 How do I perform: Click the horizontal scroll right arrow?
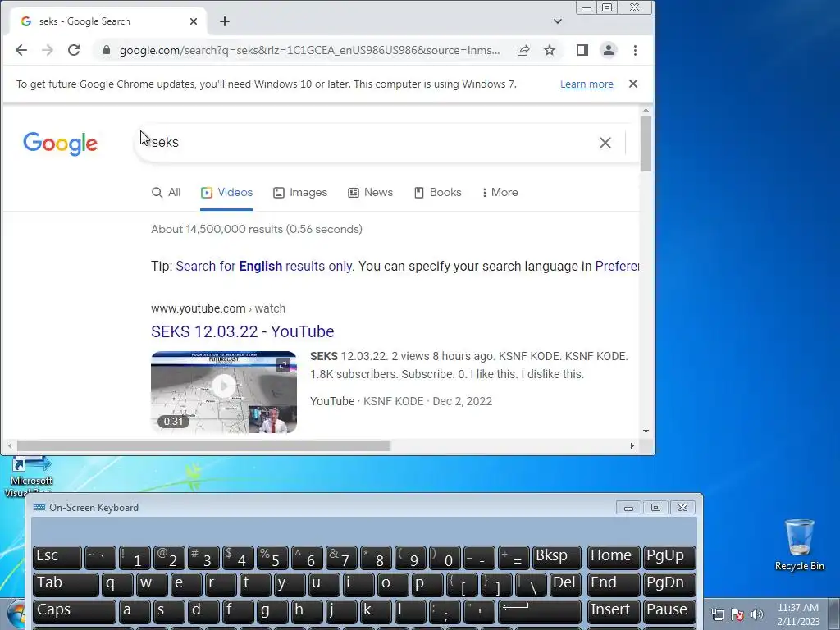point(632,445)
